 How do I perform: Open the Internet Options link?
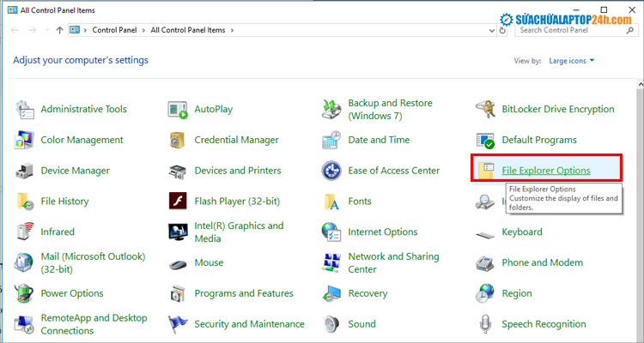383,232
